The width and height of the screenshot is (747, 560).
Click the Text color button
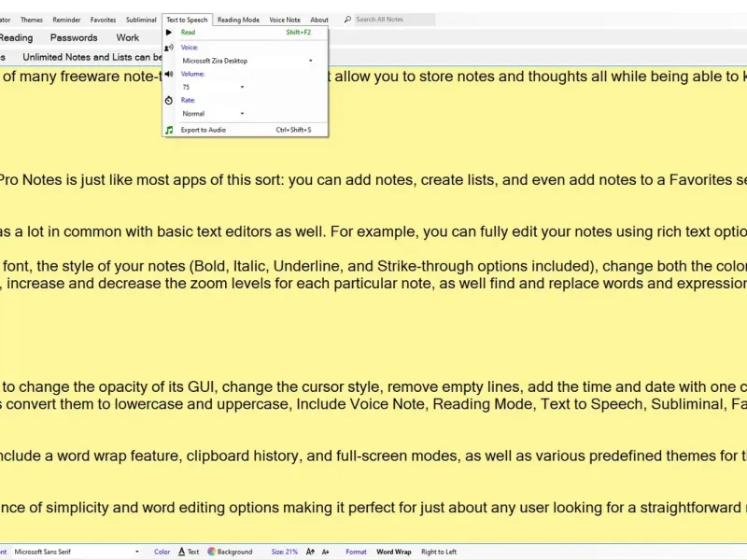[x=189, y=552]
